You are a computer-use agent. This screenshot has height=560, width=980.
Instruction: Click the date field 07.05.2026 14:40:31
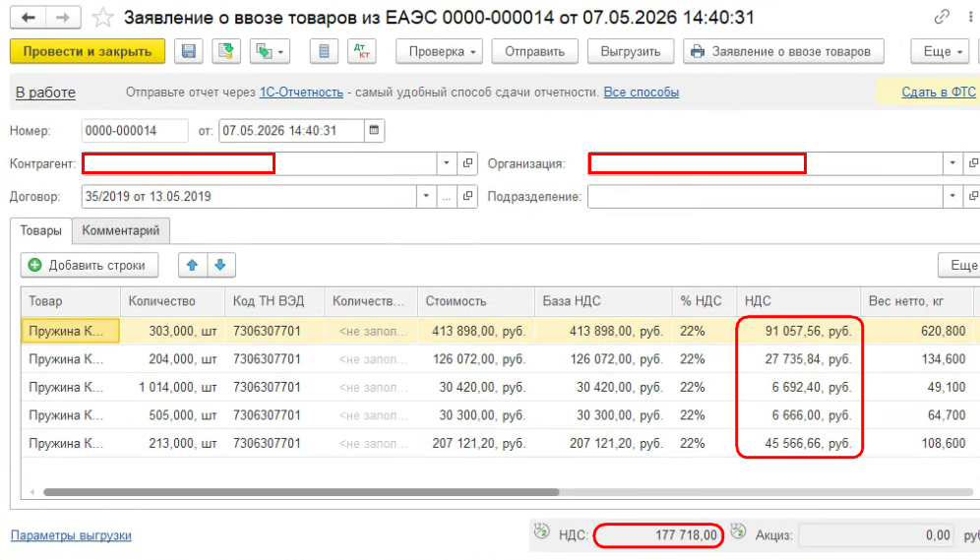point(291,131)
